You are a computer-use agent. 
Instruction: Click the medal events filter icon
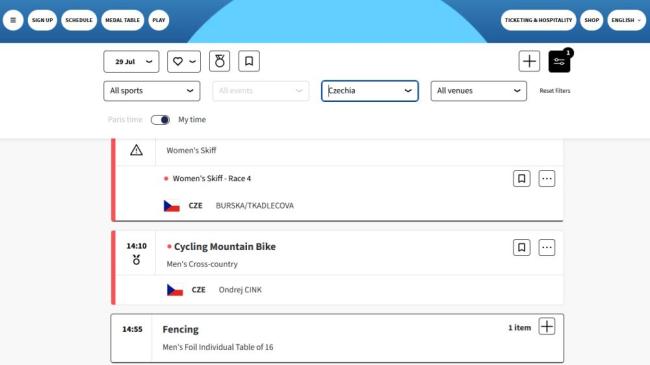(x=219, y=61)
